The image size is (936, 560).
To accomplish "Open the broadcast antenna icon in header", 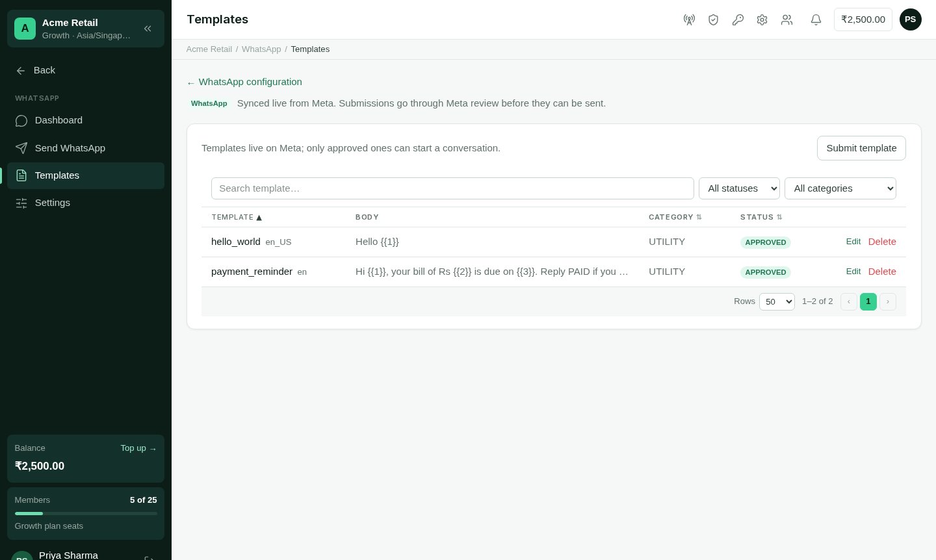I will 689,19.
